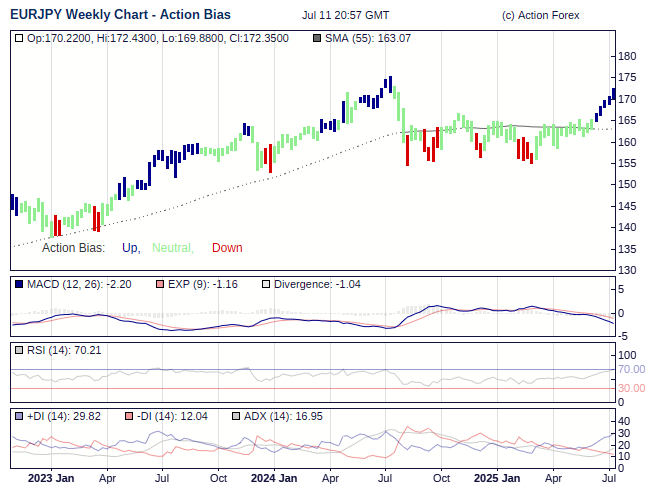The width and height of the screenshot is (650, 489).
Task: Click the '2024 Jan' date axis label
Action: pos(273,478)
